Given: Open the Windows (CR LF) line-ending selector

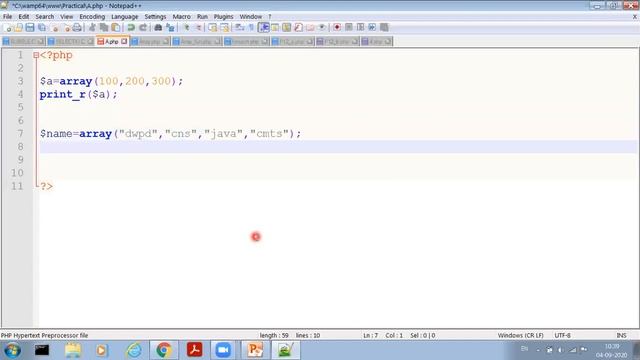Looking at the screenshot, I should click(520, 335).
